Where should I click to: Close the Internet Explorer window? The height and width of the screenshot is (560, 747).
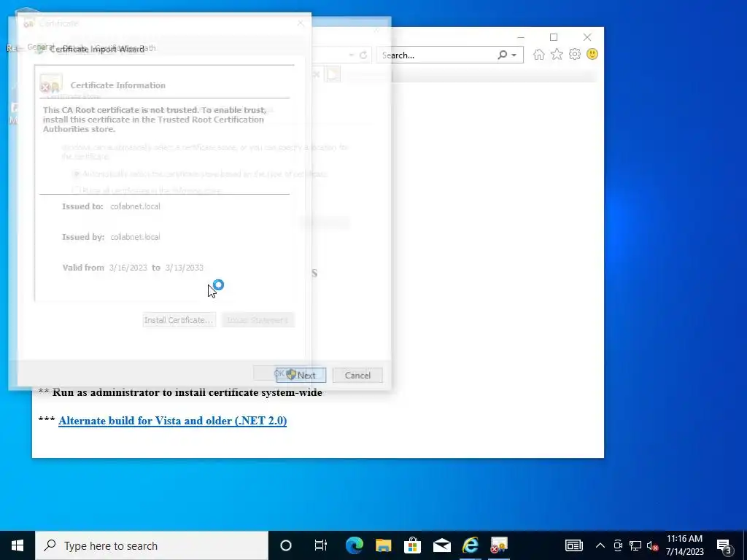(587, 37)
